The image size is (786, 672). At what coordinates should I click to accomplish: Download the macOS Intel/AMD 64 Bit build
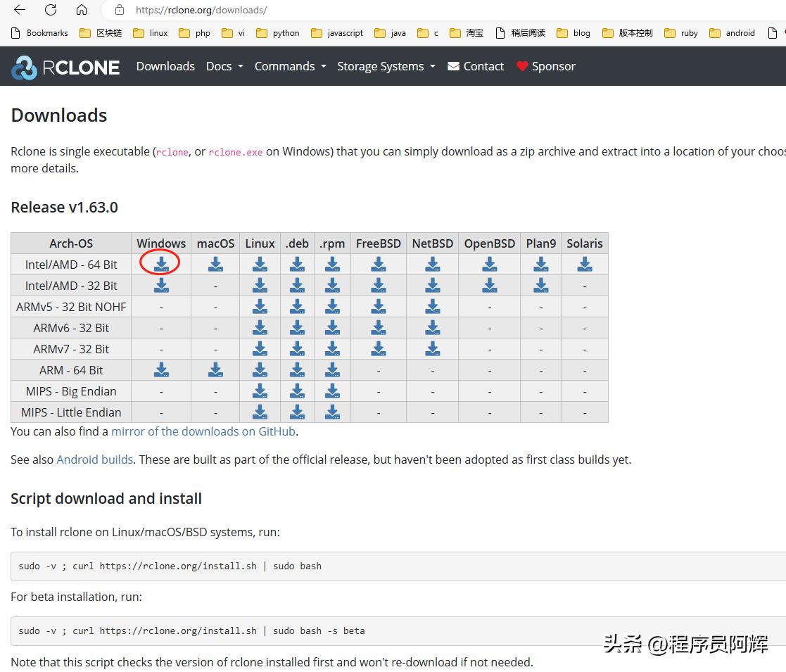point(215,264)
